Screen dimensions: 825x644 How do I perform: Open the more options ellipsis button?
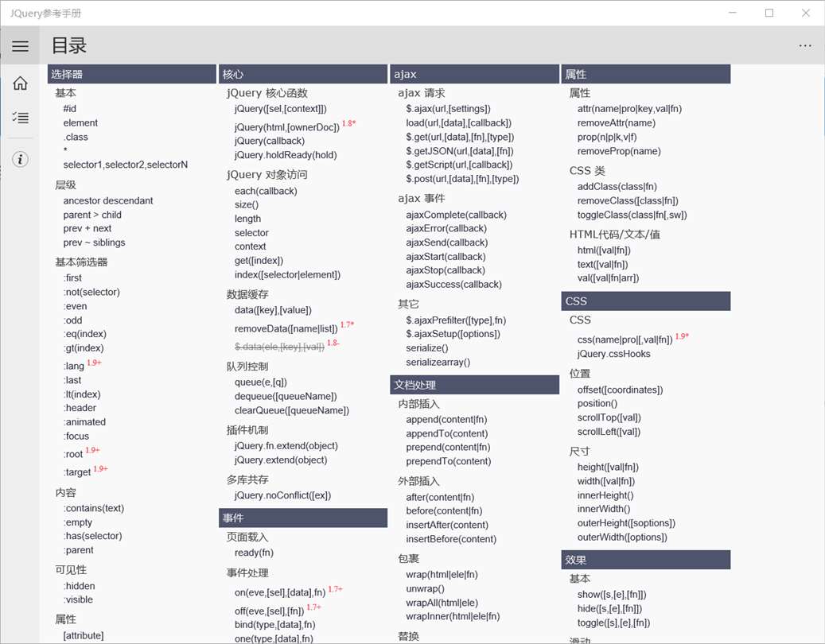804,46
